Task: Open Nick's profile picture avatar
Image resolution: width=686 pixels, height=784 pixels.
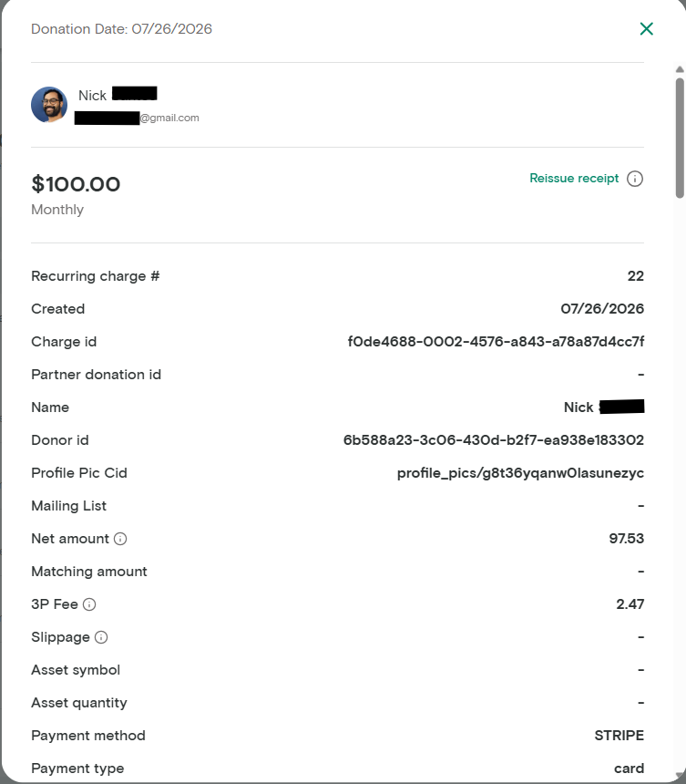Action: [x=49, y=105]
